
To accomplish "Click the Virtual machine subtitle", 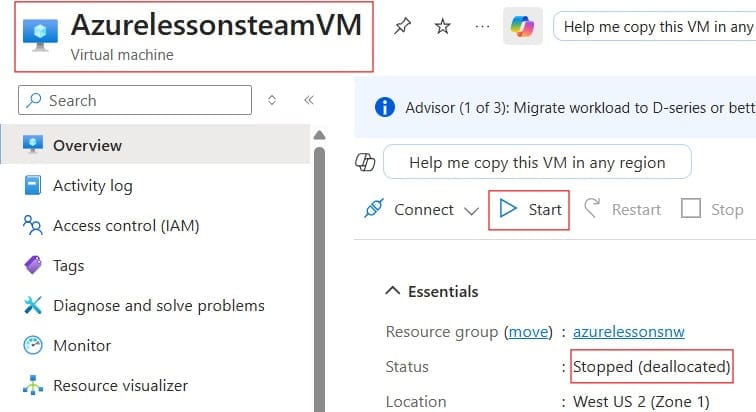I will tap(122, 55).
